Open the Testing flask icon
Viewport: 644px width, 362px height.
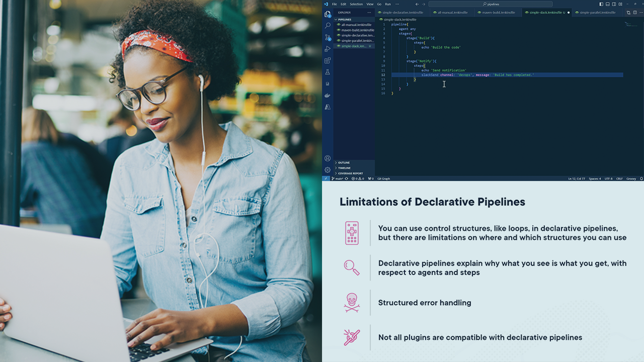[328, 72]
